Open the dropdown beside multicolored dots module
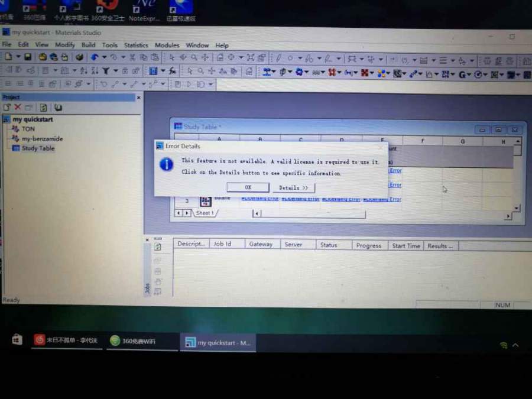532x399 pixels. [x=388, y=73]
